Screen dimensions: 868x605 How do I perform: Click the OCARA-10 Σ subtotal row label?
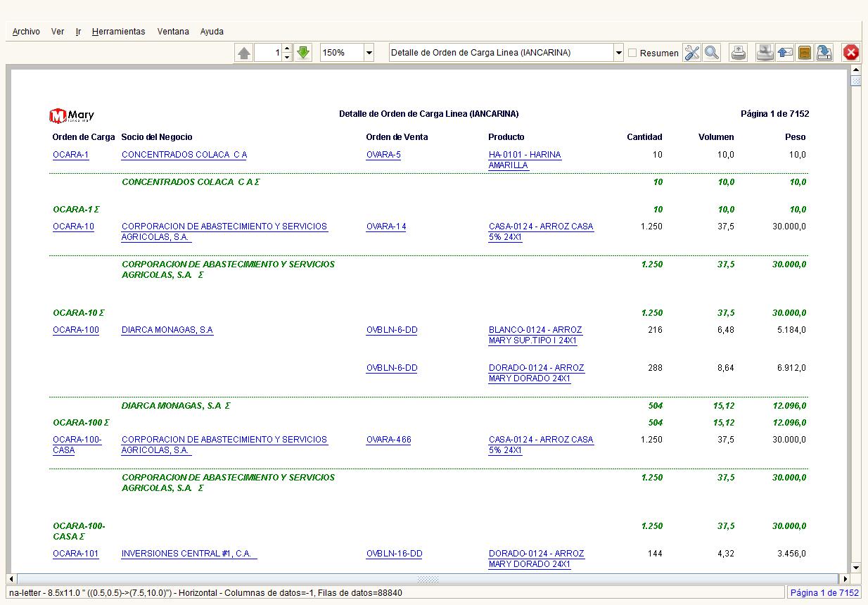click(x=79, y=313)
